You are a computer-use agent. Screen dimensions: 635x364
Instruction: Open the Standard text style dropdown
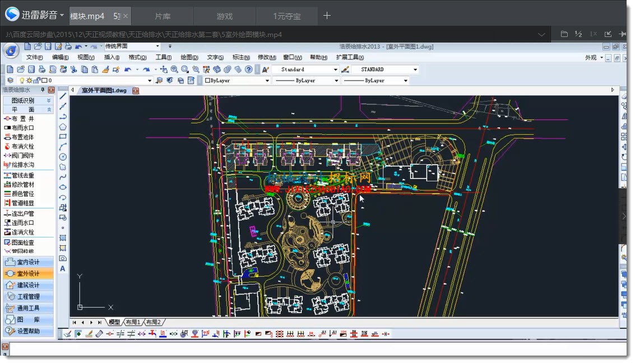(x=335, y=69)
